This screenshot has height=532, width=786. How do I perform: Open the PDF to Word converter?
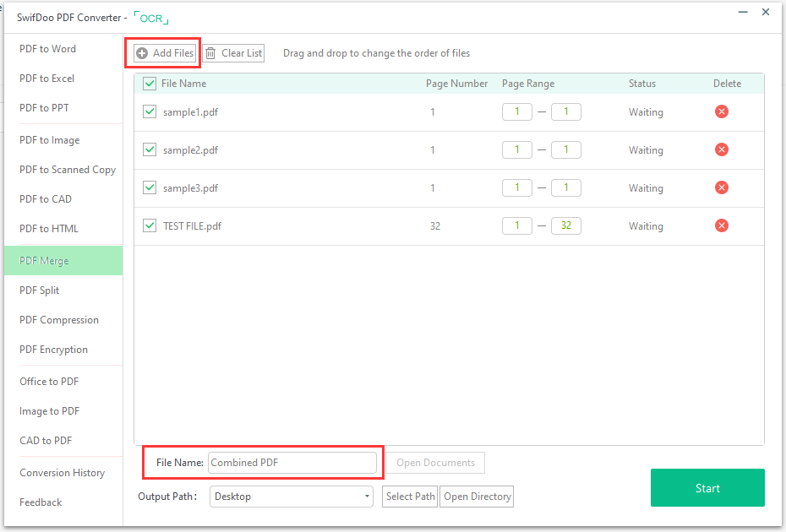(x=47, y=49)
